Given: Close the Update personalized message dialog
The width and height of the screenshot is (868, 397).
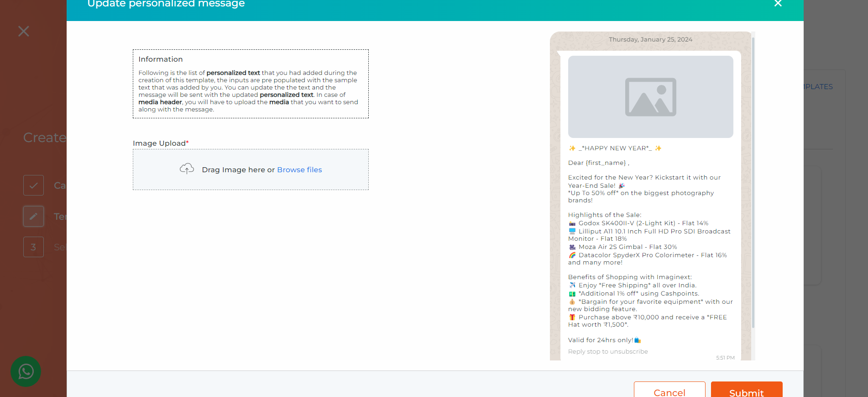Looking at the screenshot, I should (x=778, y=4).
